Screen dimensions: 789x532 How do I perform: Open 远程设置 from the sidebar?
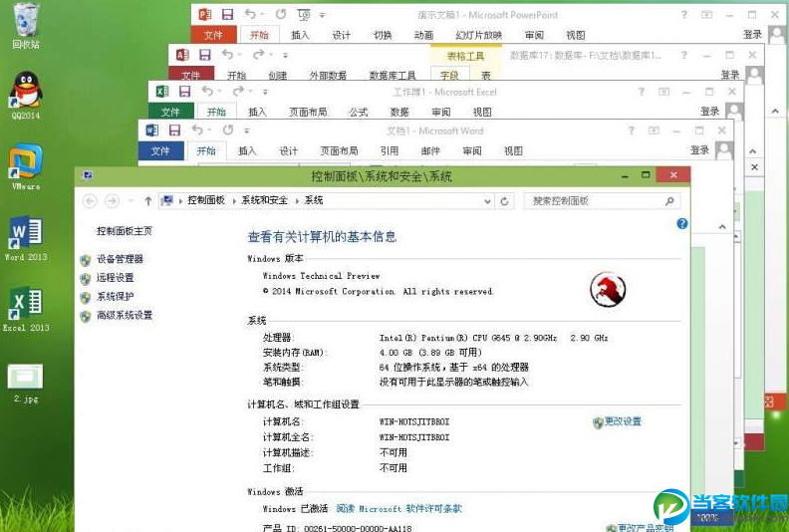point(116,277)
